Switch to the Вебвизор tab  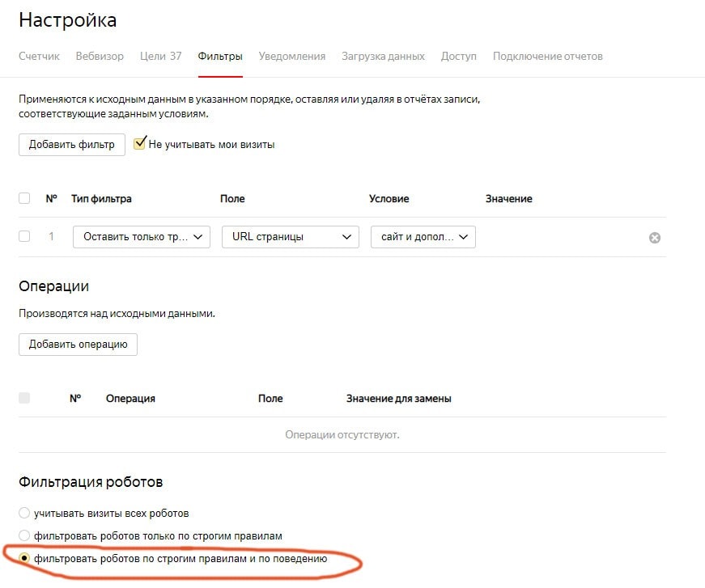coord(100,57)
